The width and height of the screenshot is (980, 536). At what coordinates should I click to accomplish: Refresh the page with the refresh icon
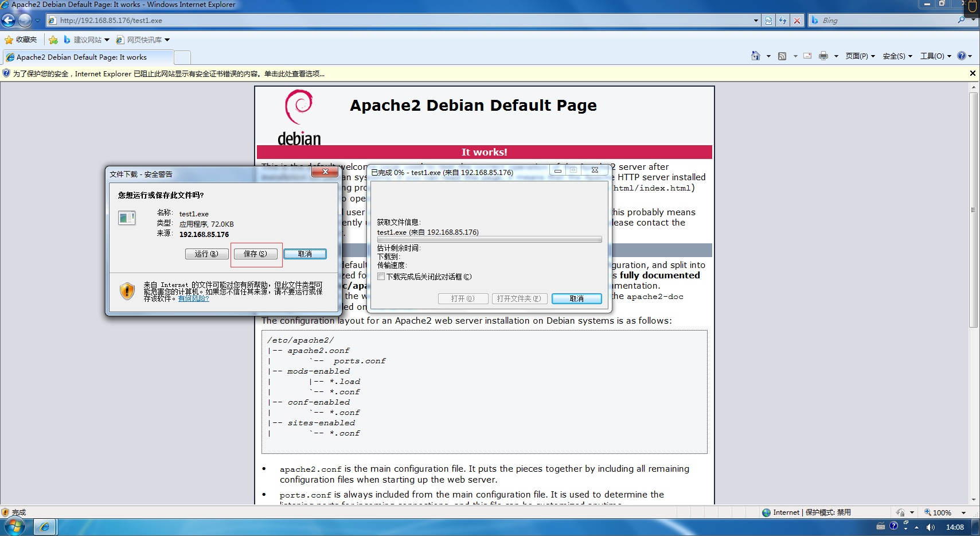[783, 21]
